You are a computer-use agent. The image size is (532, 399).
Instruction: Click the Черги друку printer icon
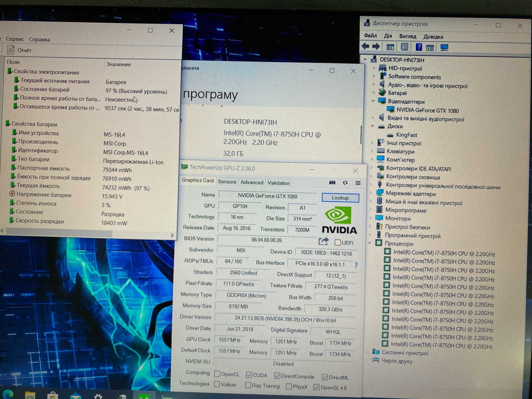pyautogui.click(x=375, y=360)
